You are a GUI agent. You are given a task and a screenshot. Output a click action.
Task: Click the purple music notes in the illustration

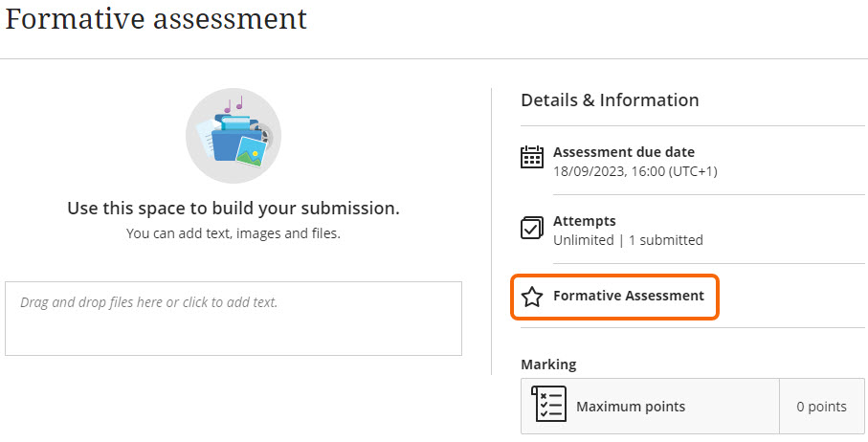(x=234, y=104)
